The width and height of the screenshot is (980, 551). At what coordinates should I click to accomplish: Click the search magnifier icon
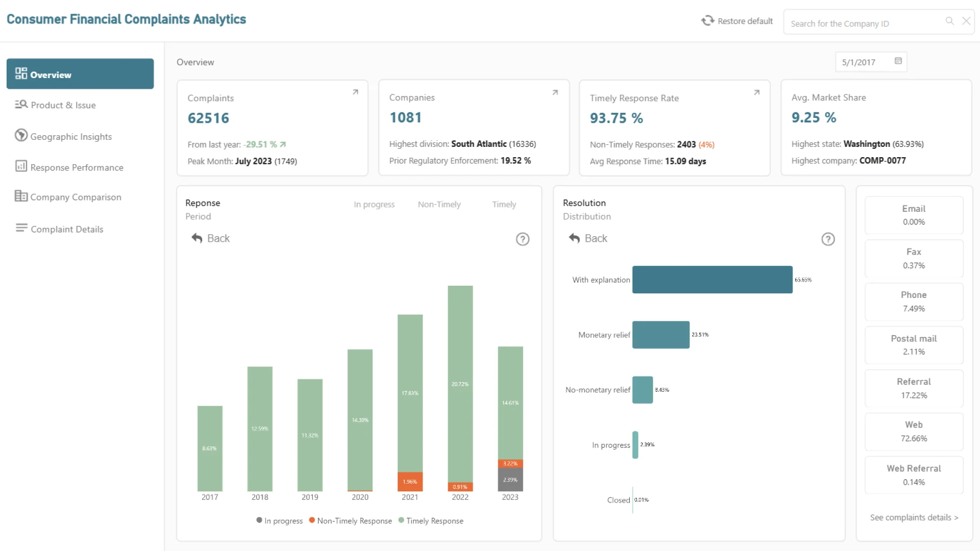coord(949,21)
